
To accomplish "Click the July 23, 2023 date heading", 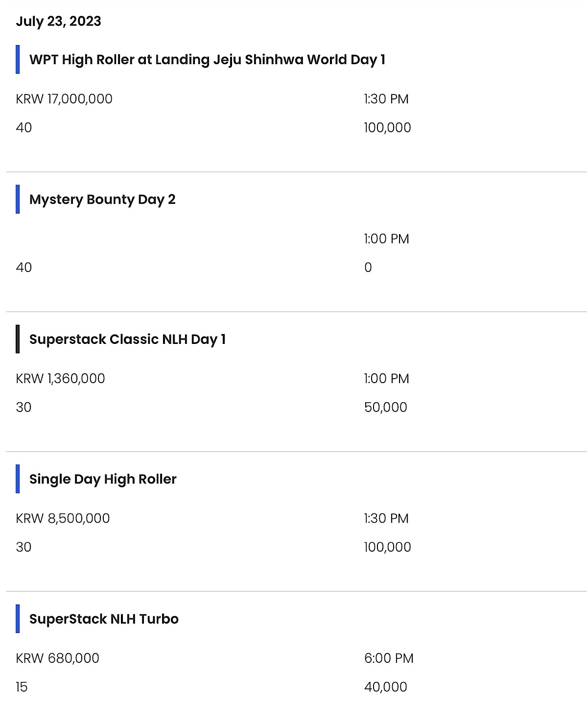I will 58,21.
